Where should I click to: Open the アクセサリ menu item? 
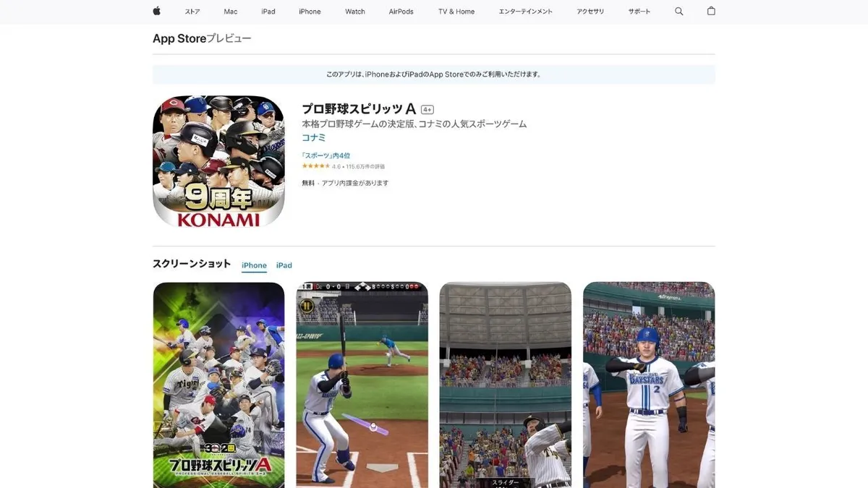point(590,12)
